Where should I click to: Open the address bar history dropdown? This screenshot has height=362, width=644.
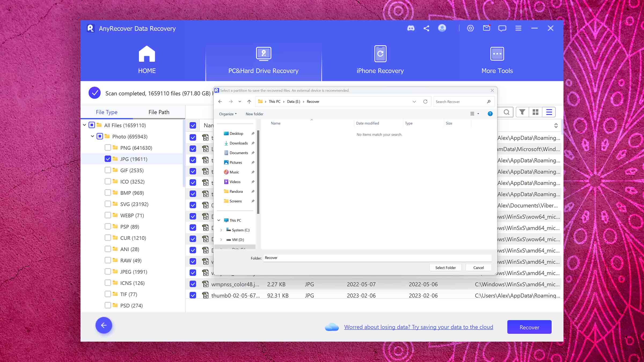(x=414, y=102)
